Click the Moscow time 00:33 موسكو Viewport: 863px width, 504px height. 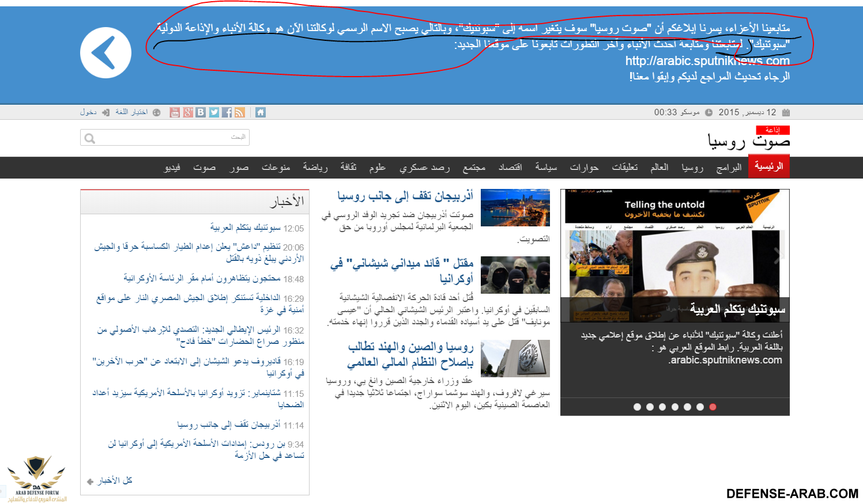677,112
